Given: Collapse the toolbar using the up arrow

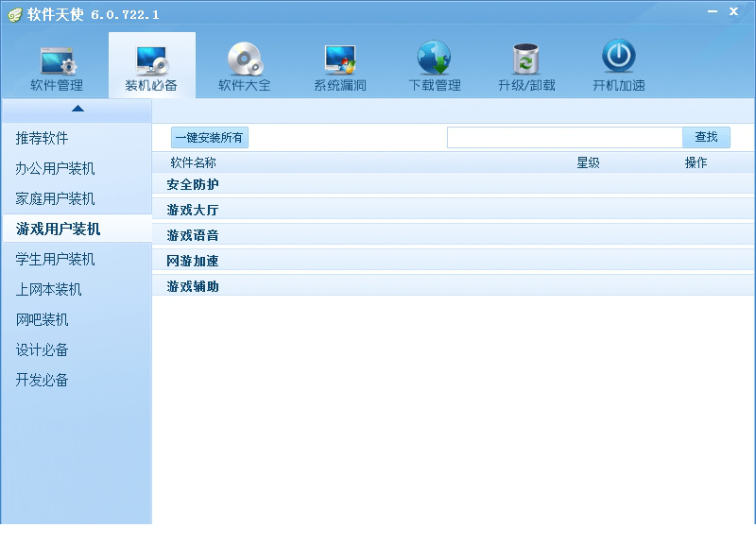Looking at the screenshot, I should click(76, 108).
